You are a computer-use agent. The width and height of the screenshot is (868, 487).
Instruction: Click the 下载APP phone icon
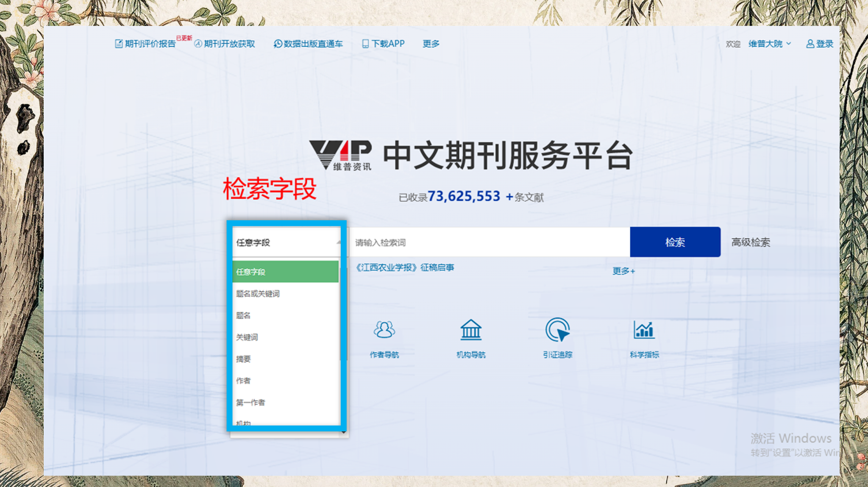[x=365, y=44]
